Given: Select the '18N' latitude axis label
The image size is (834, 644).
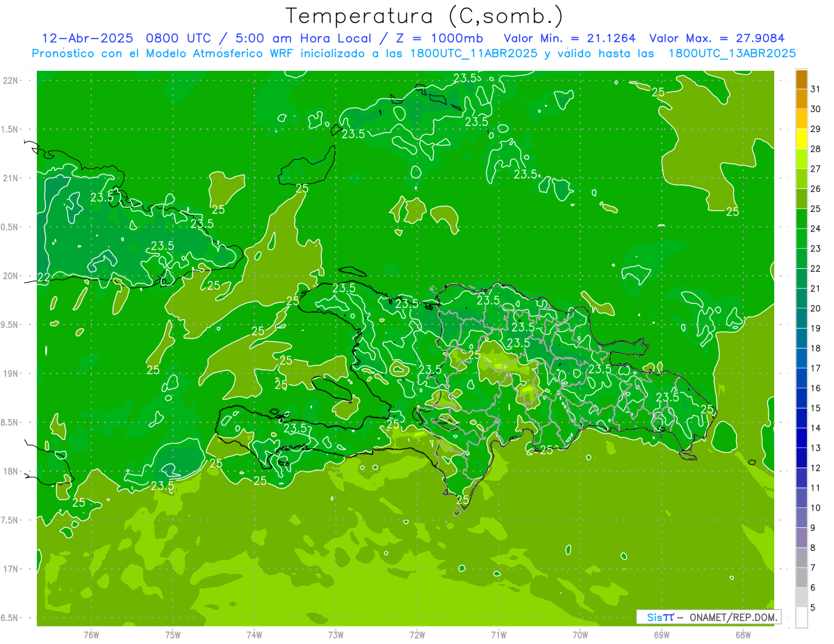Looking at the screenshot, I should point(10,471).
